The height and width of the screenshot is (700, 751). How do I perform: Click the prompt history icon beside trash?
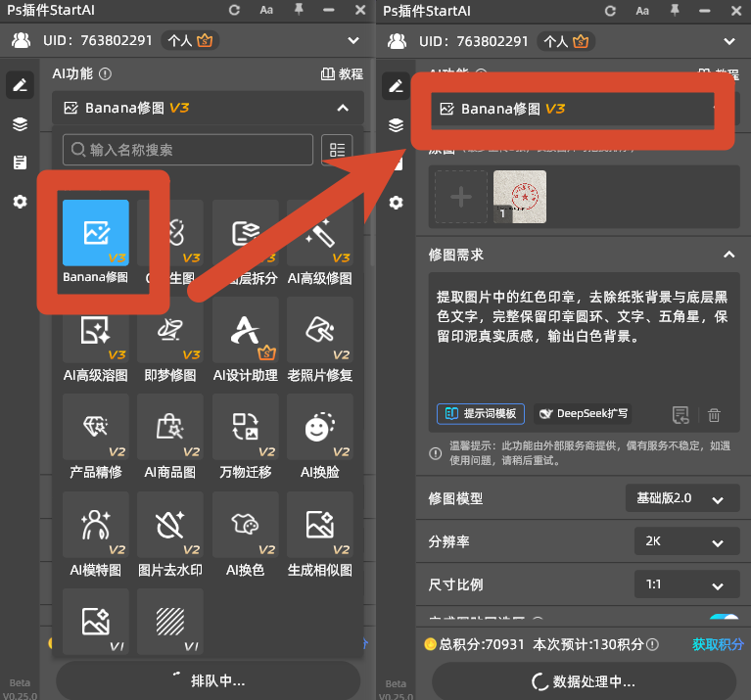pos(681,415)
